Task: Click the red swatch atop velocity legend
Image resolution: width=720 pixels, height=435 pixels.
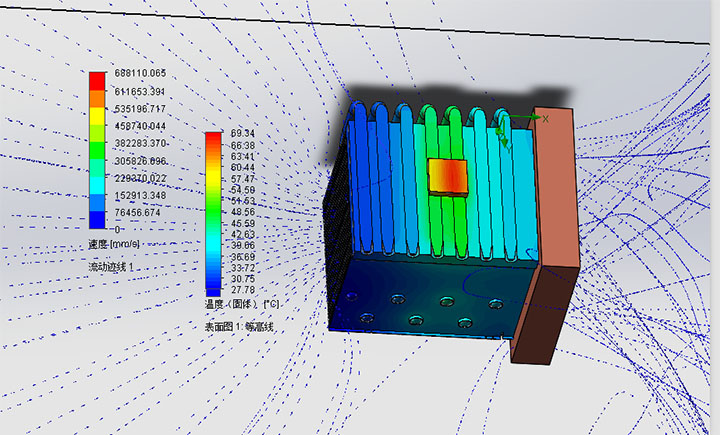Action: click(x=97, y=80)
